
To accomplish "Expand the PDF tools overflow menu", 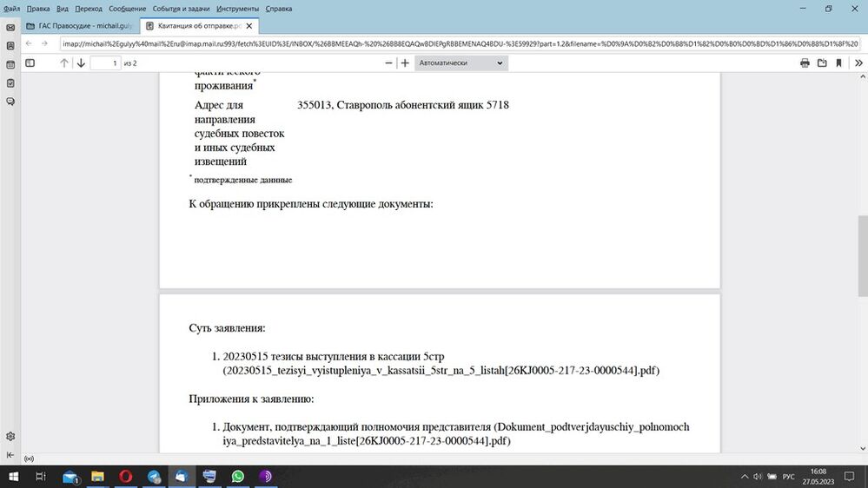I will click(857, 63).
